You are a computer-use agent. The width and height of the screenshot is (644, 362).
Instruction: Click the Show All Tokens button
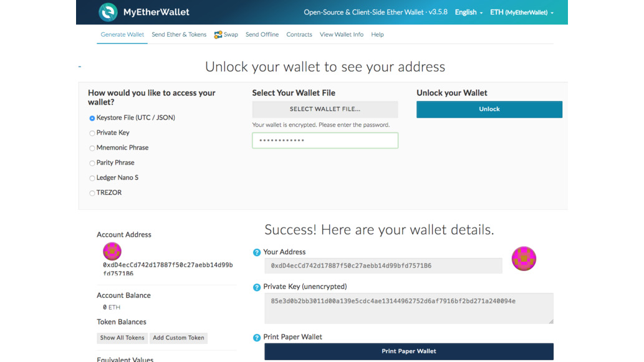[122, 338]
